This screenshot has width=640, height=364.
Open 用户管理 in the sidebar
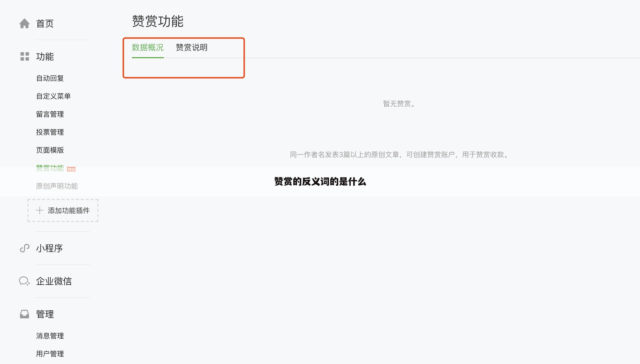click(x=50, y=354)
